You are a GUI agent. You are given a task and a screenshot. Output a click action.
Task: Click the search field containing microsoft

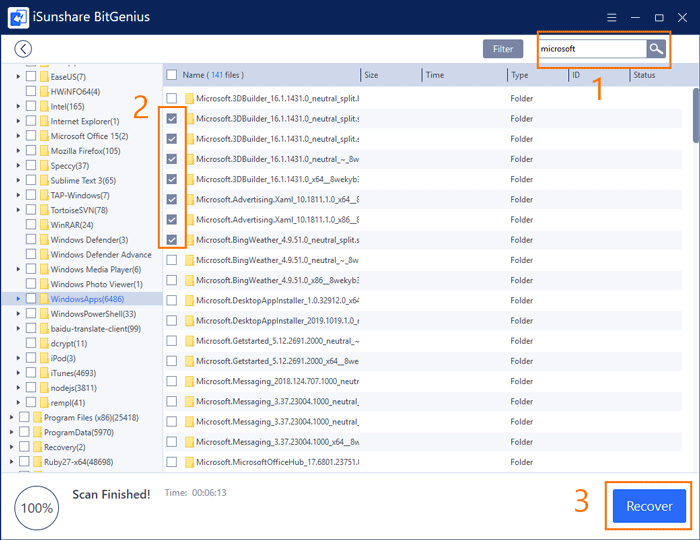(x=592, y=49)
